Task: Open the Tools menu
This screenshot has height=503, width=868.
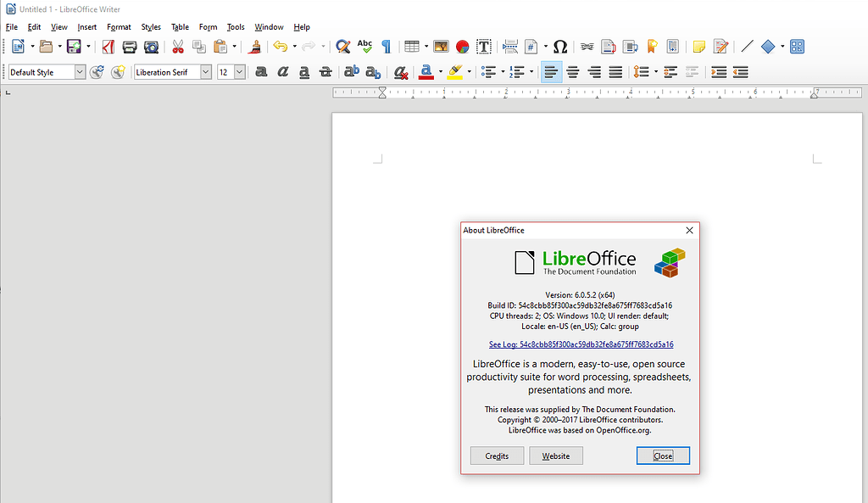Action: (236, 26)
